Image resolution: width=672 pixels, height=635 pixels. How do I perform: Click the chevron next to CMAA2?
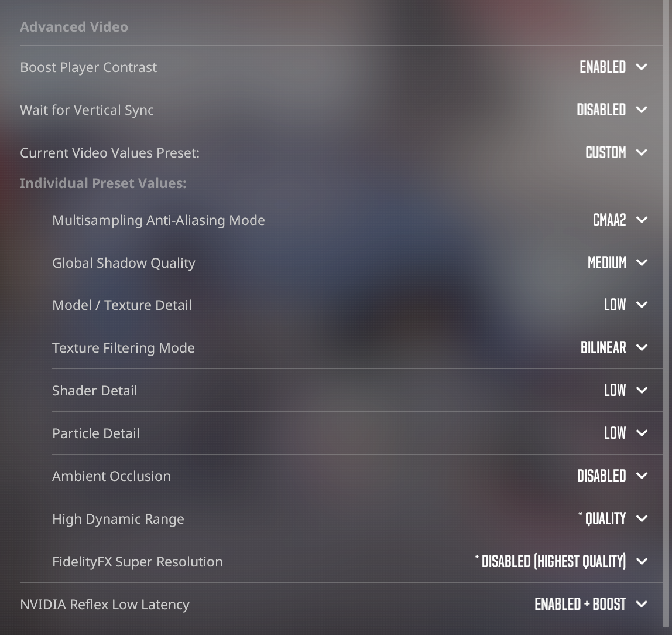tap(642, 220)
